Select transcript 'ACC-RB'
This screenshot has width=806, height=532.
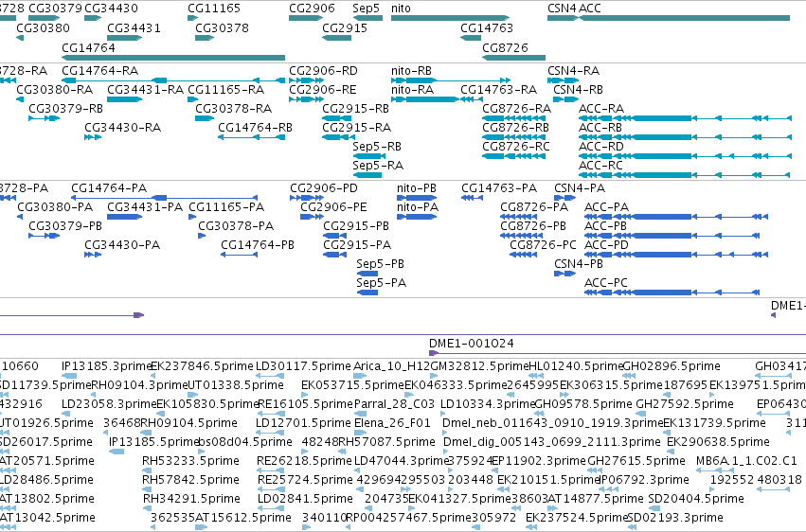[x=600, y=128]
